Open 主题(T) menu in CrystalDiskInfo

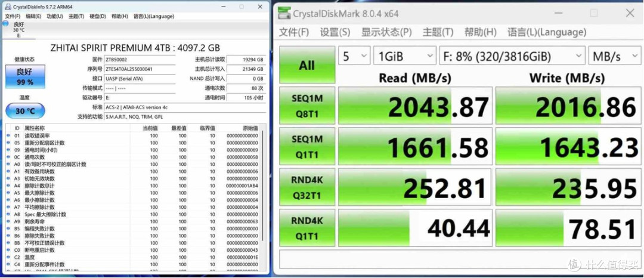point(76,17)
